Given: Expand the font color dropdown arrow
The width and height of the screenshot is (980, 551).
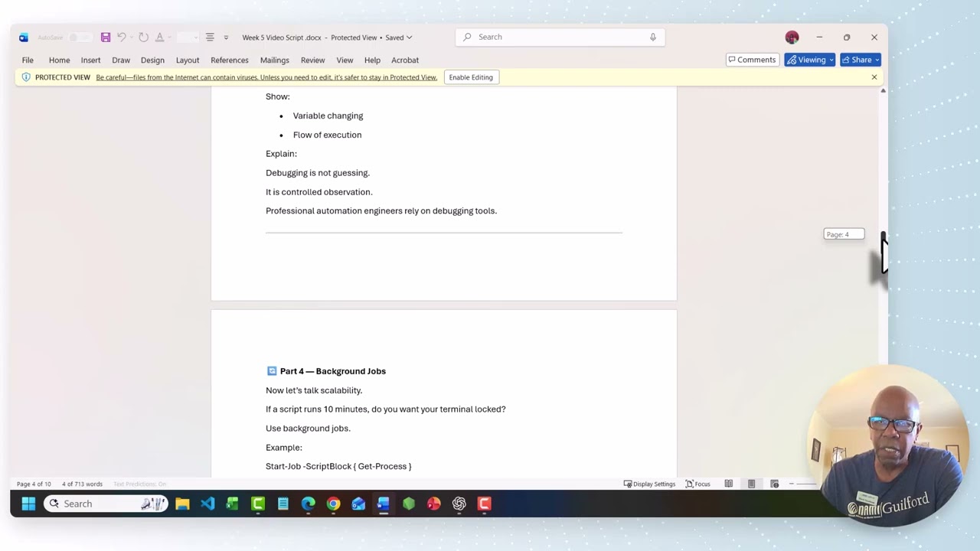Looking at the screenshot, I should (169, 37).
